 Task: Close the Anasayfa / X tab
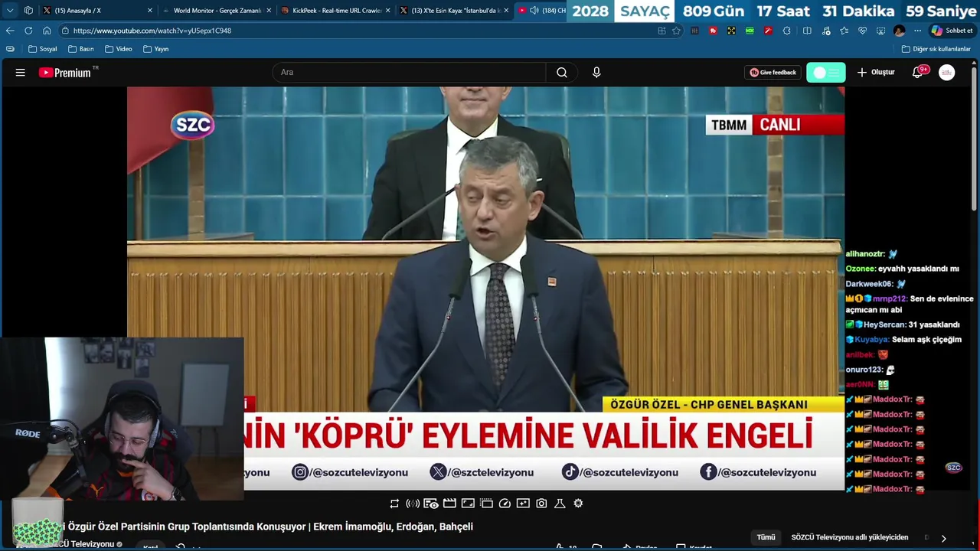click(x=150, y=11)
